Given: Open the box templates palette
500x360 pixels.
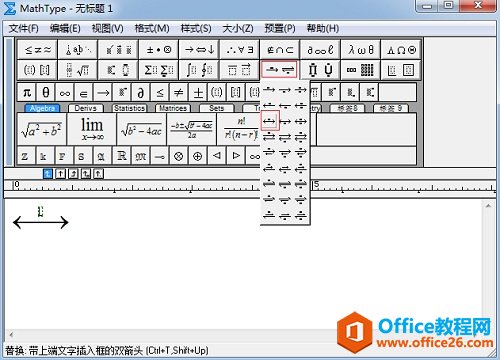Looking at the screenshot, I should [x=401, y=70].
